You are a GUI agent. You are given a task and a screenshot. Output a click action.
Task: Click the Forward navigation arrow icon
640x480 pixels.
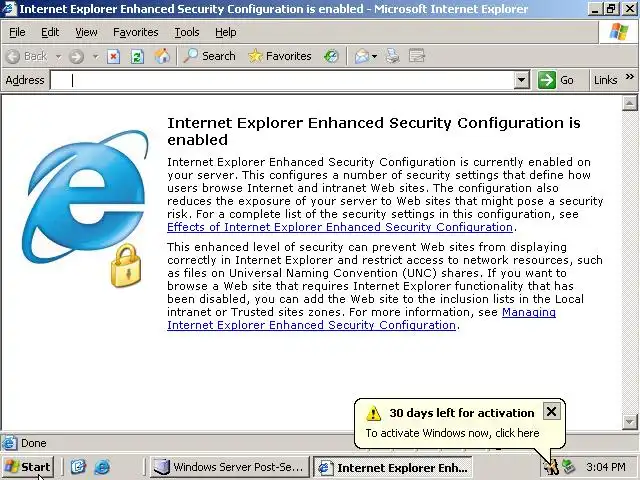[x=76, y=56]
